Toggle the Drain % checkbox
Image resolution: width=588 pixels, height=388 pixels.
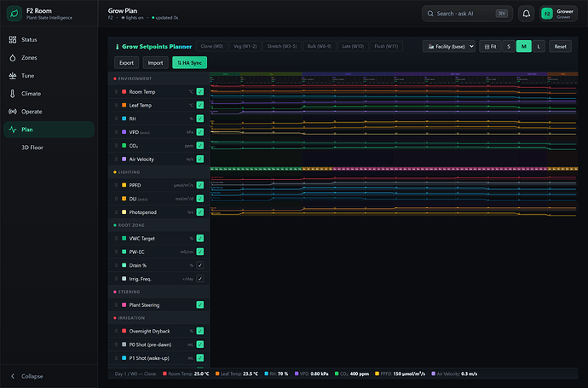click(200, 265)
